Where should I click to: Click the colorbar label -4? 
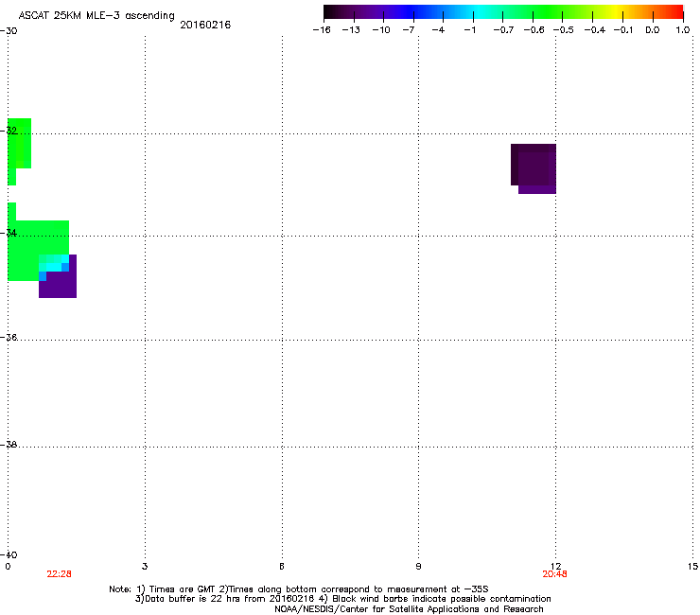click(438, 30)
